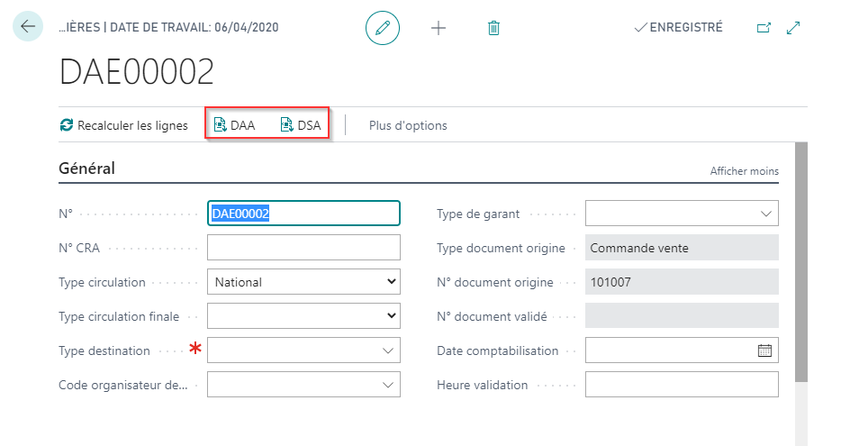Viewport: 868px width, 446px height.
Task: Expand page to full screen icon
Action: [x=793, y=28]
